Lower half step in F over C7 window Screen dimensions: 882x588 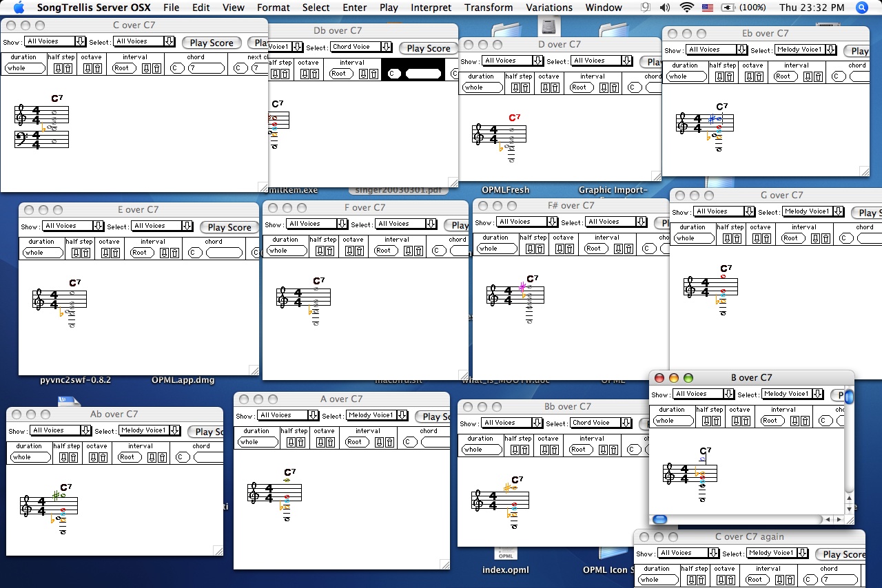[320, 251]
